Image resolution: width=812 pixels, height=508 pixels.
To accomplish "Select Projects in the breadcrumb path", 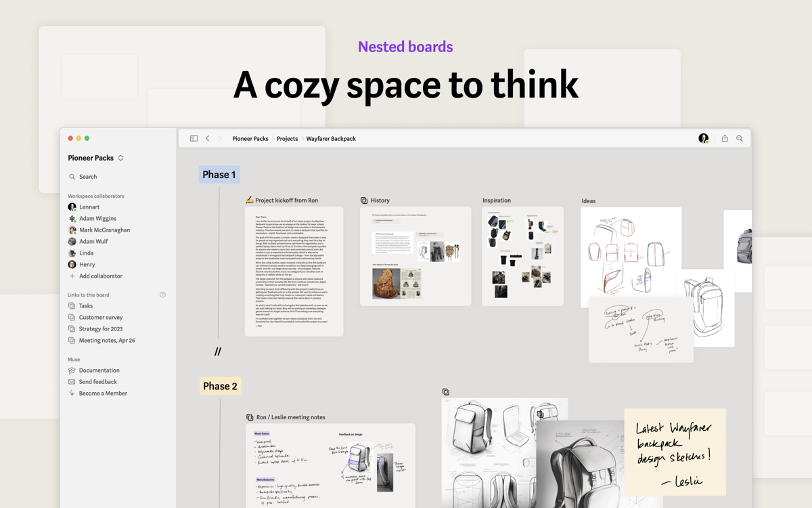I will [x=287, y=139].
